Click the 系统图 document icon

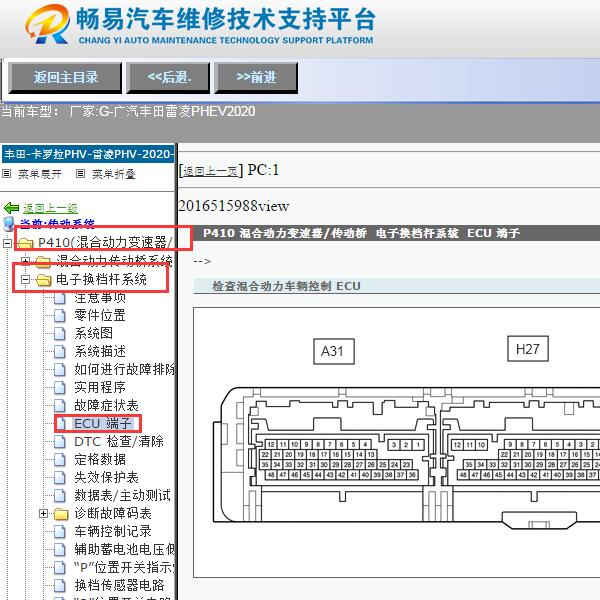[60, 333]
